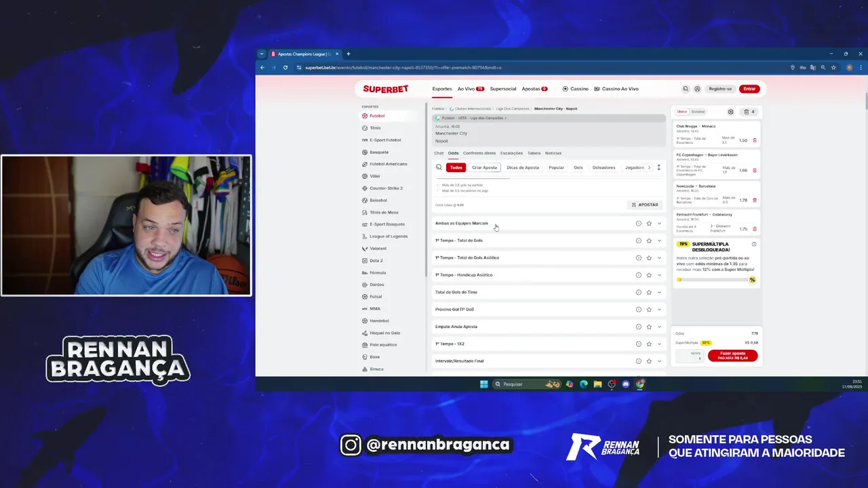Click the bet stake amount field
Screen dimensions: 868x488
click(690, 356)
